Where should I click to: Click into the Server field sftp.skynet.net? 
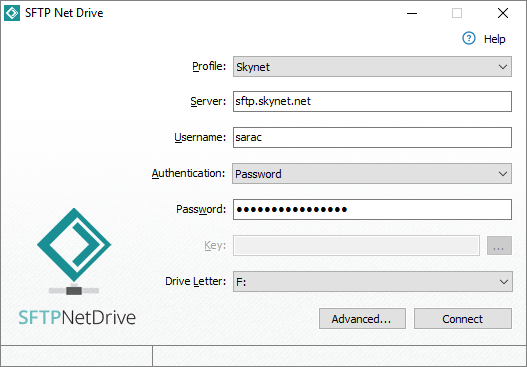pyautogui.click(x=372, y=101)
